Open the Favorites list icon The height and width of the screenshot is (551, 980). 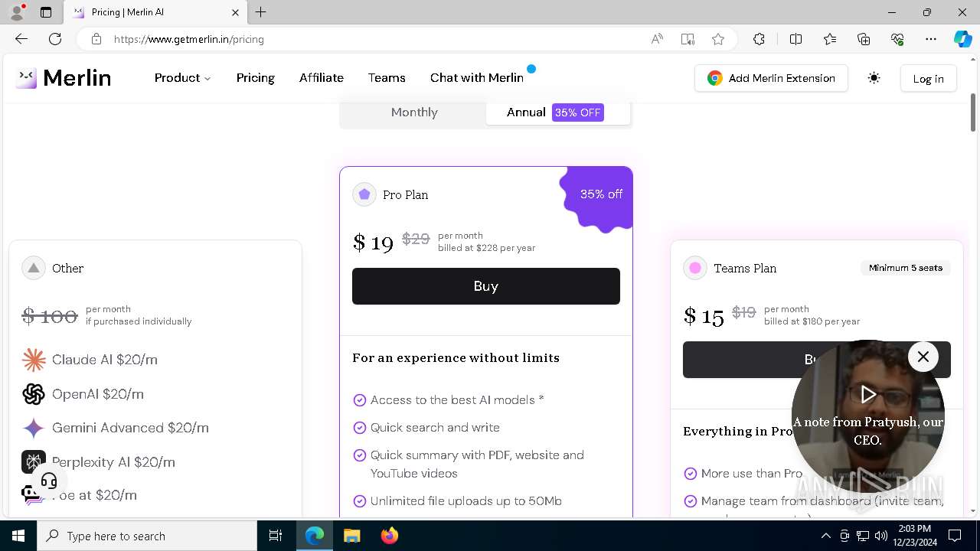pyautogui.click(x=830, y=39)
